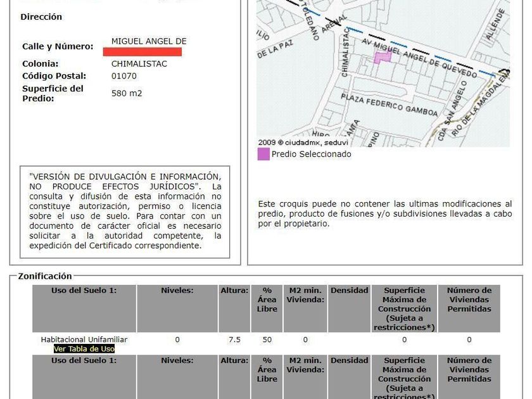This screenshot has height=399, width=532.
Task: Open the 'Ver Tabla de Uso' link
Action: (84, 349)
